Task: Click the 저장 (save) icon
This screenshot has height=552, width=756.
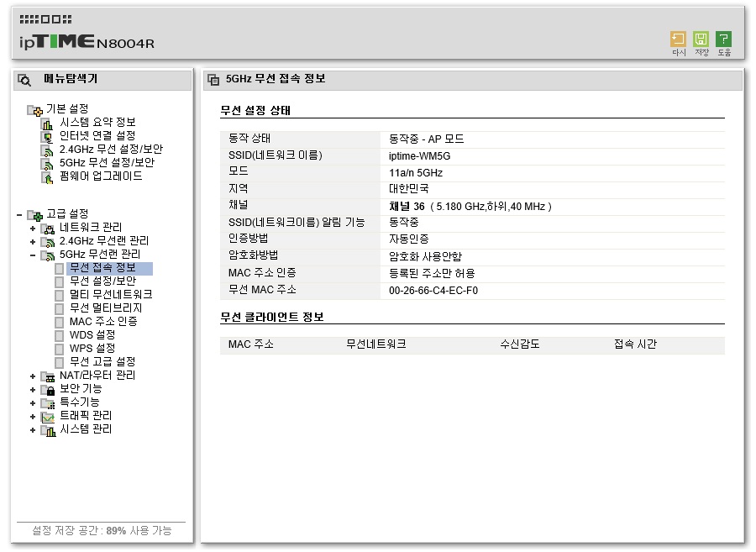Action: [x=701, y=39]
